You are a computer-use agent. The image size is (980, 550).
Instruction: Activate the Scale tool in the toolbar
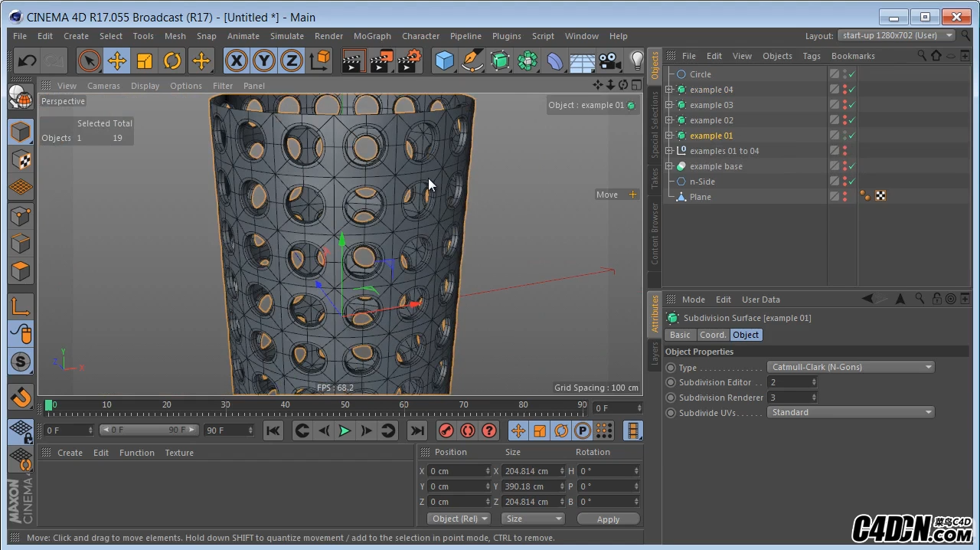coord(145,61)
